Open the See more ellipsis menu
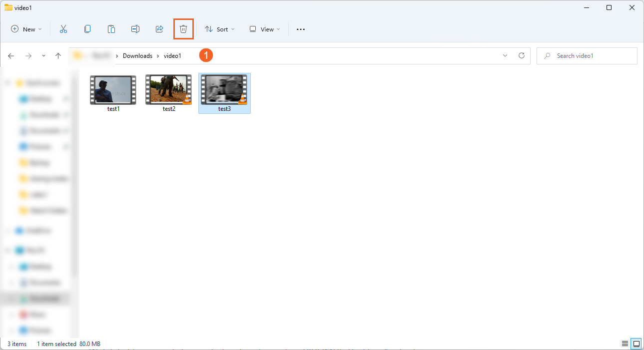The image size is (644, 350). coord(300,29)
